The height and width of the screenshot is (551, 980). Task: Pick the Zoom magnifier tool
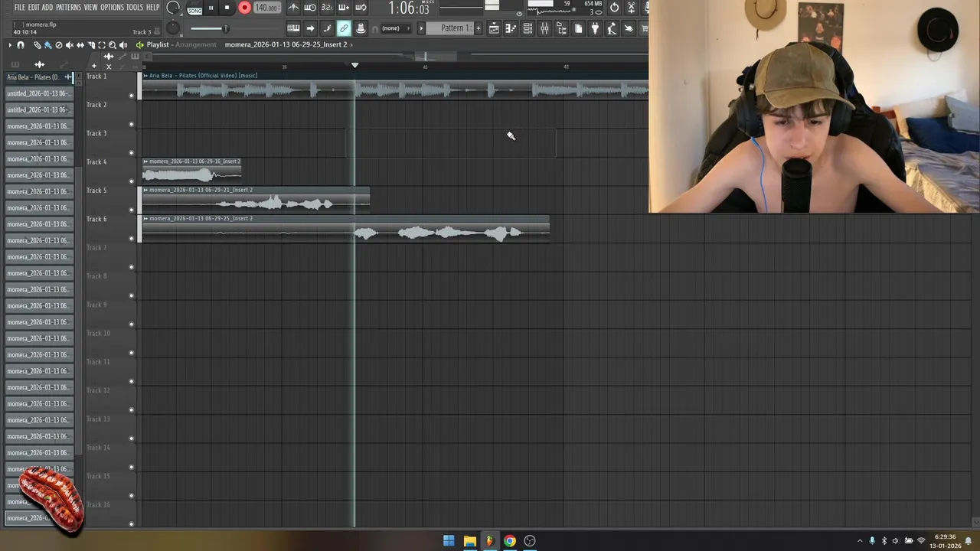point(113,45)
